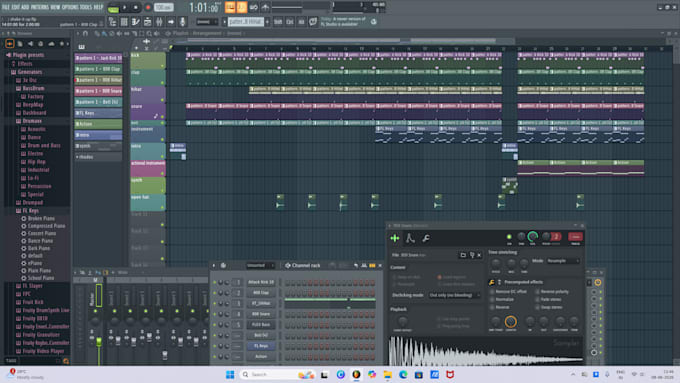680x383 pixels.
Task: Open the EDIT menu
Action: coord(16,7)
